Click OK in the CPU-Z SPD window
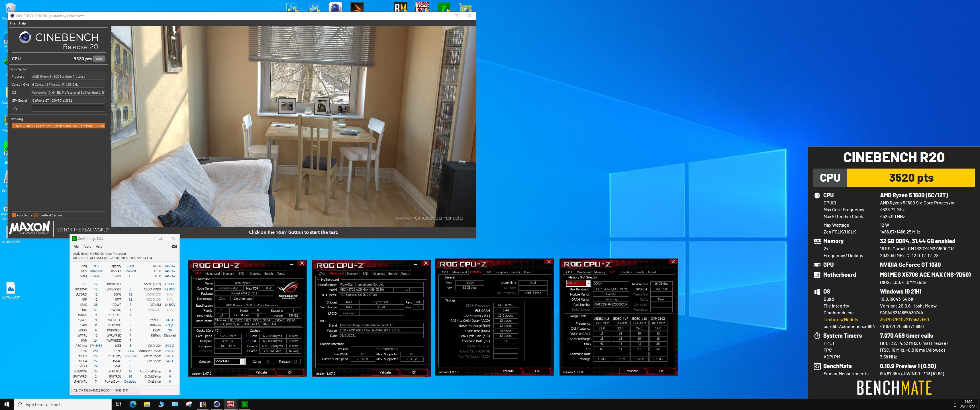The width and height of the screenshot is (980, 410). coord(661,371)
